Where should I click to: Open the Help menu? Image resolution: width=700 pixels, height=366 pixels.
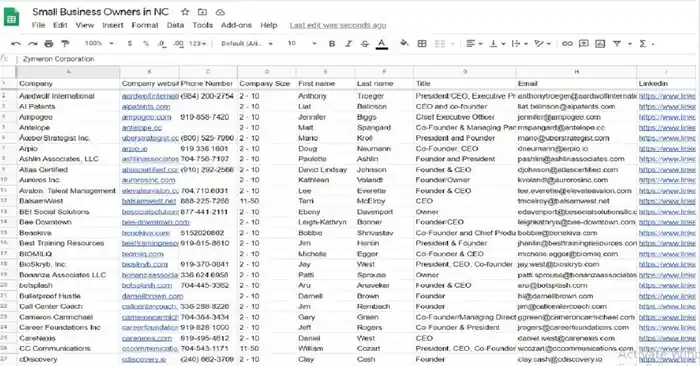(268, 25)
